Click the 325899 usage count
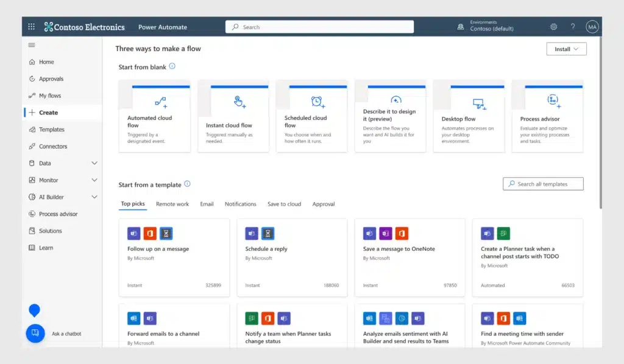Screen dimensions: 624x364 coord(213,285)
